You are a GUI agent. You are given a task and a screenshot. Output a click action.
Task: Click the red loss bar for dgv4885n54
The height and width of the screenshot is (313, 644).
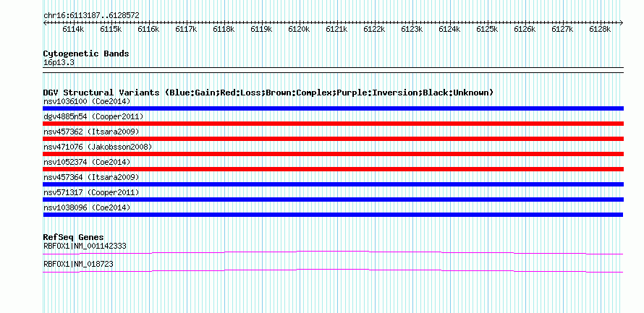coord(333,124)
